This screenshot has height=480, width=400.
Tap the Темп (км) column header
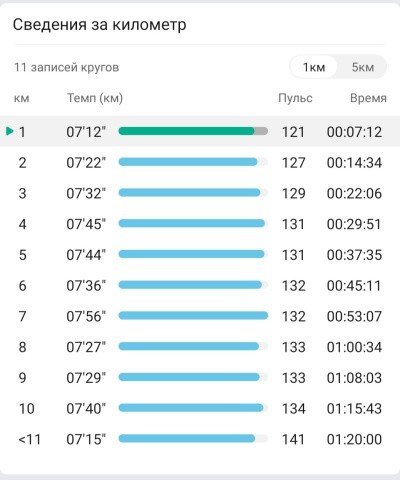click(95, 98)
